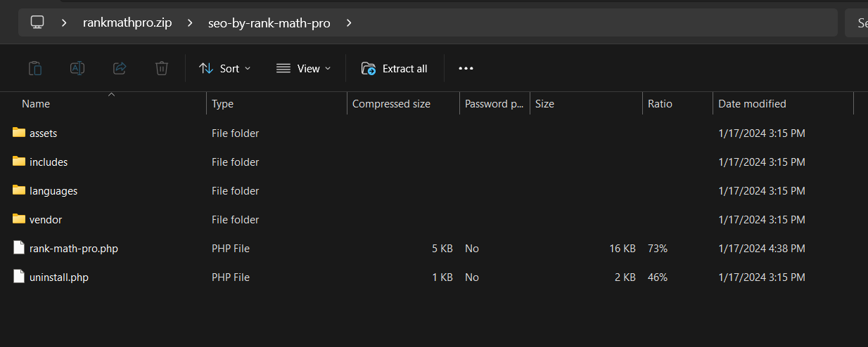Click the Rename icon in toolbar
This screenshot has height=347, width=868.
point(77,68)
